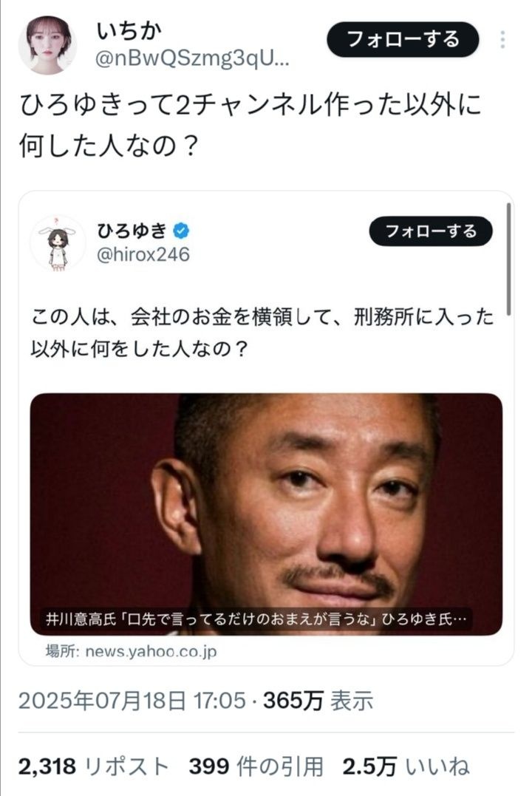Open the three-dot more options menu

pyautogui.click(x=502, y=40)
